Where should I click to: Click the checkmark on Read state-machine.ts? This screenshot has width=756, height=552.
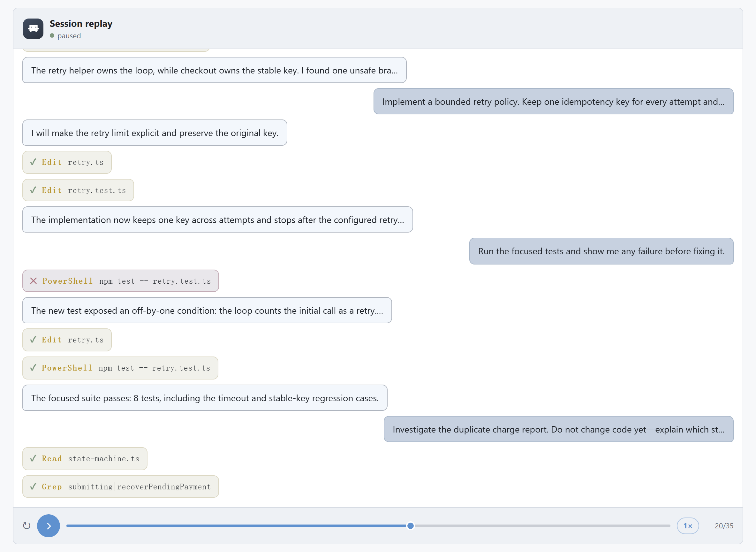tap(33, 458)
